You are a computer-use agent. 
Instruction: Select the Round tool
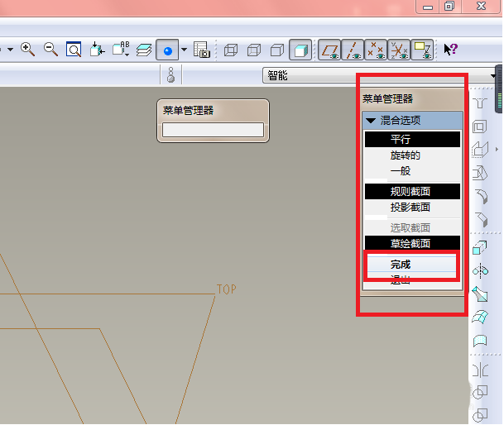[x=481, y=197]
